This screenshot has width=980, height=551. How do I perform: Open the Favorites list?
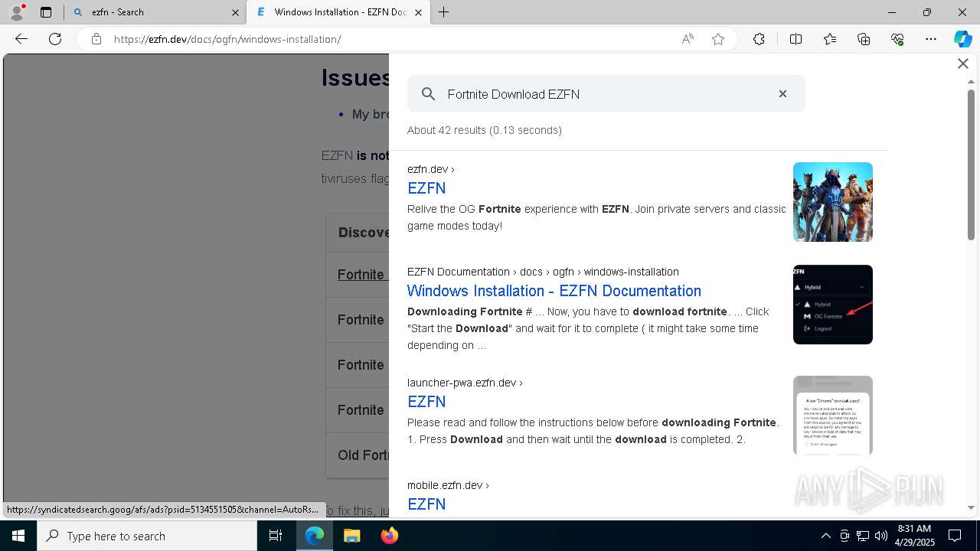click(830, 39)
